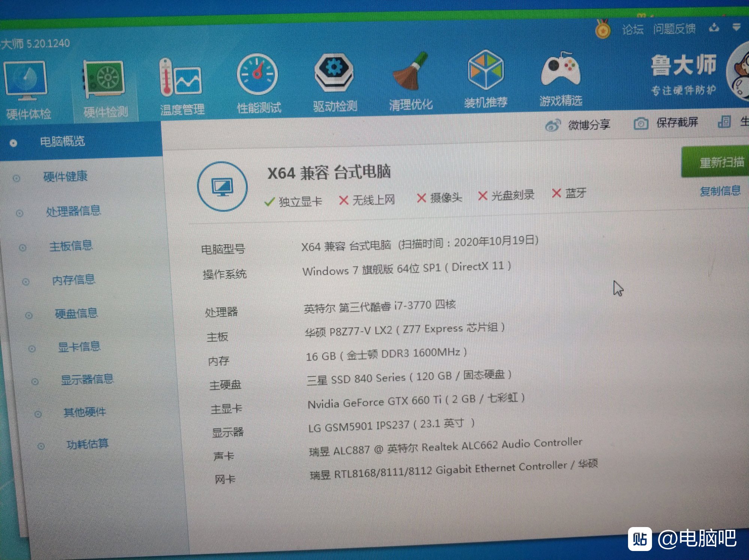Click the 光盘刻录 status indicator
This screenshot has width=749, height=560.
506,195
